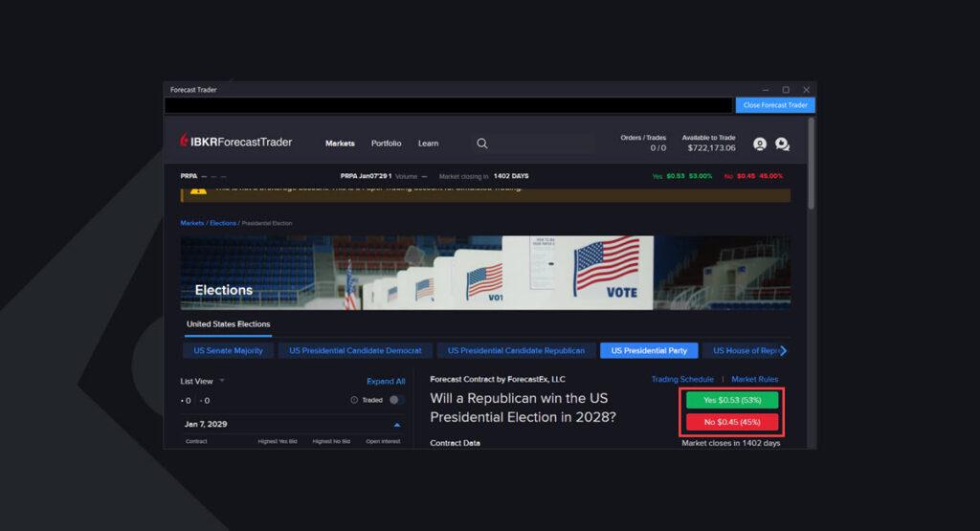Viewport: 980px width, 531px height.
Task: Click the search magnifier icon
Action: click(481, 144)
